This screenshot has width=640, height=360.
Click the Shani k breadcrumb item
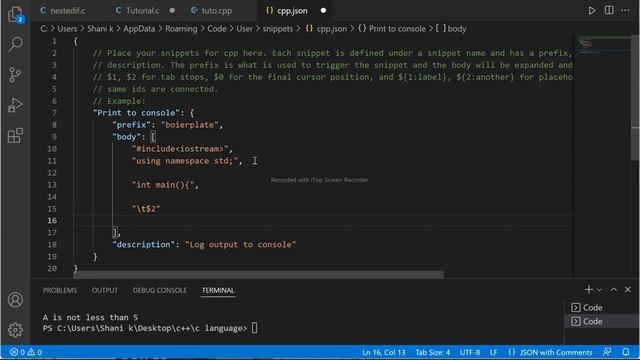click(x=100, y=29)
